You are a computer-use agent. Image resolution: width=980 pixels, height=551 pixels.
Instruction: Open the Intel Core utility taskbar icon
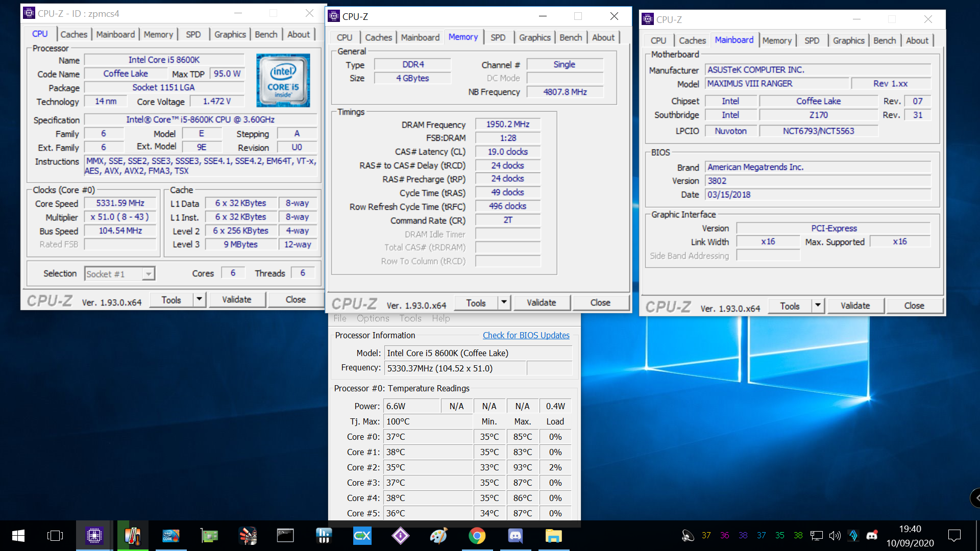(x=171, y=536)
